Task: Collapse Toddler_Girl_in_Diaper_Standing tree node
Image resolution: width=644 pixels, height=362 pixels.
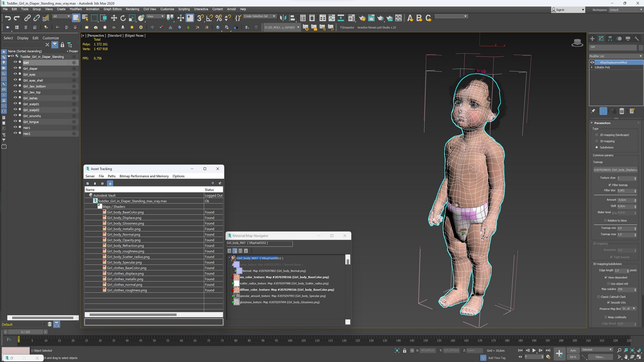Action: click(x=9, y=57)
